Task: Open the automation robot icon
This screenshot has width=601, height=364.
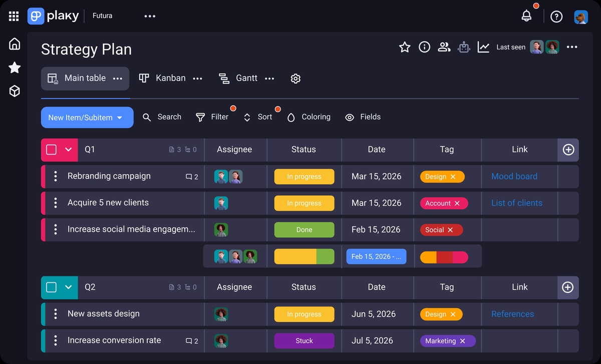Action: [x=464, y=47]
